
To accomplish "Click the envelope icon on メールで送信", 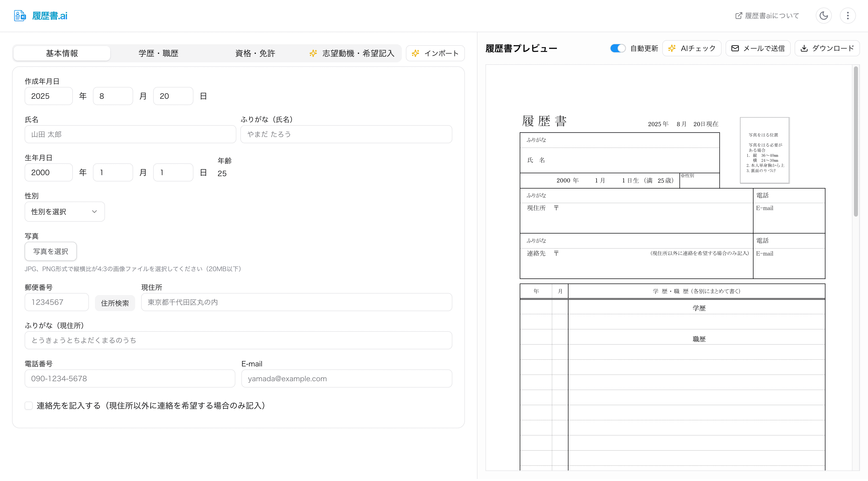I will pyautogui.click(x=735, y=48).
